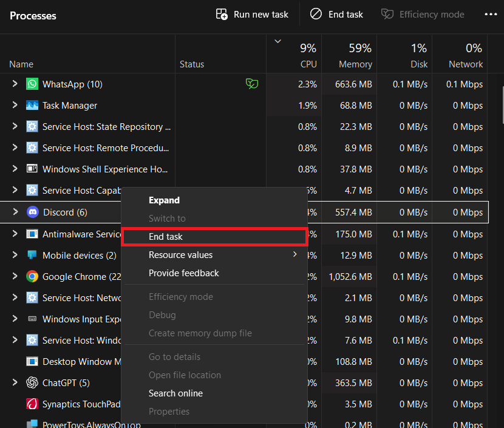Viewport: 504px width, 428px height.
Task: Click the Desktop Window Manager icon
Action: click(x=32, y=361)
